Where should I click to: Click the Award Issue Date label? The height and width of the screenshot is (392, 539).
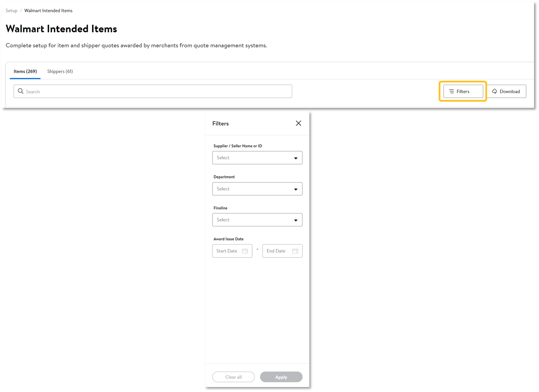(x=229, y=239)
